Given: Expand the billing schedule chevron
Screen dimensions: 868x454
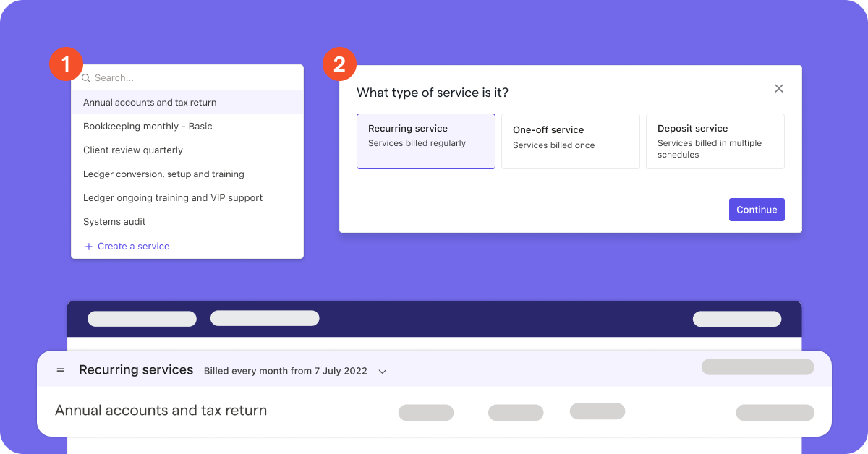Looking at the screenshot, I should pos(383,372).
